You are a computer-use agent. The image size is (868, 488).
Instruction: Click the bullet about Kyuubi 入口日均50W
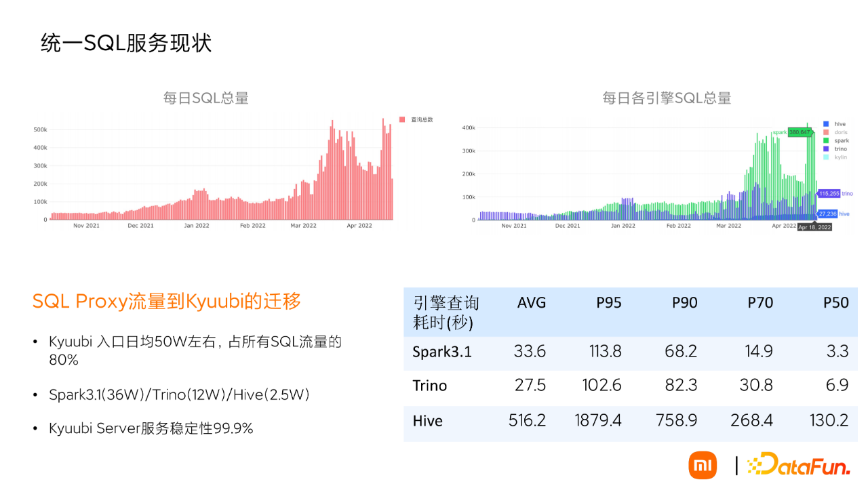coord(195,350)
